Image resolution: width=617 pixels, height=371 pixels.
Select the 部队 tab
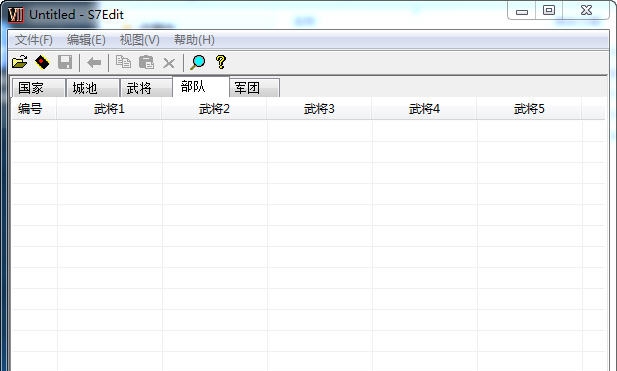[x=201, y=87]
